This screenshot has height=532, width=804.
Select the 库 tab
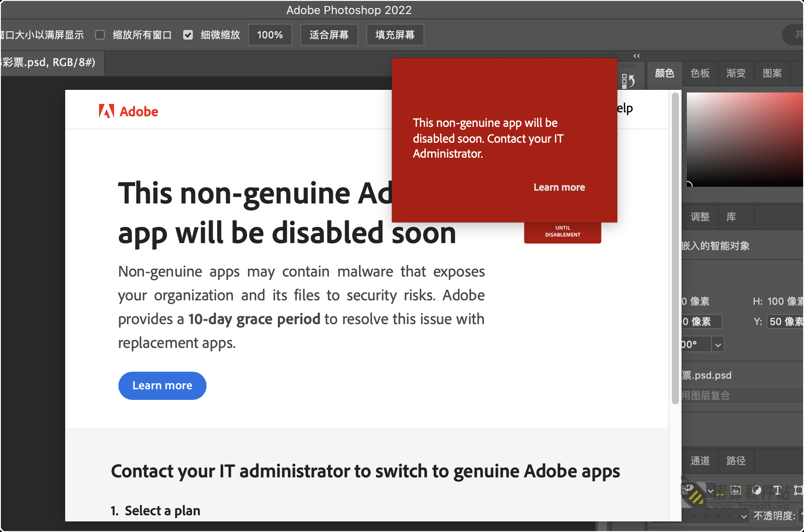click(x=731, y=217)
